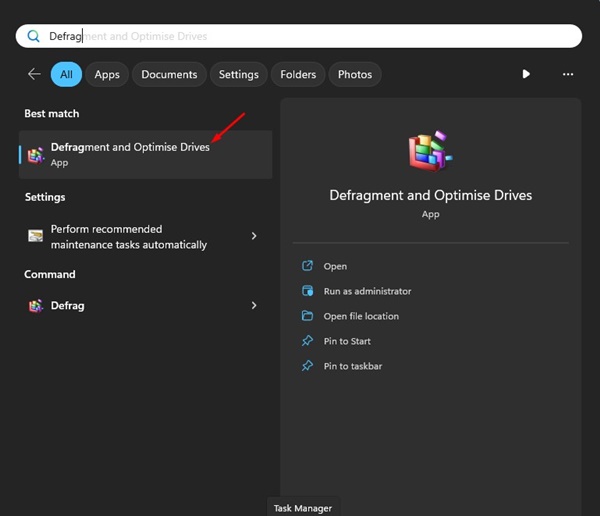Switch to the Settings filter tab
The image size is (600, 516).
239,74
